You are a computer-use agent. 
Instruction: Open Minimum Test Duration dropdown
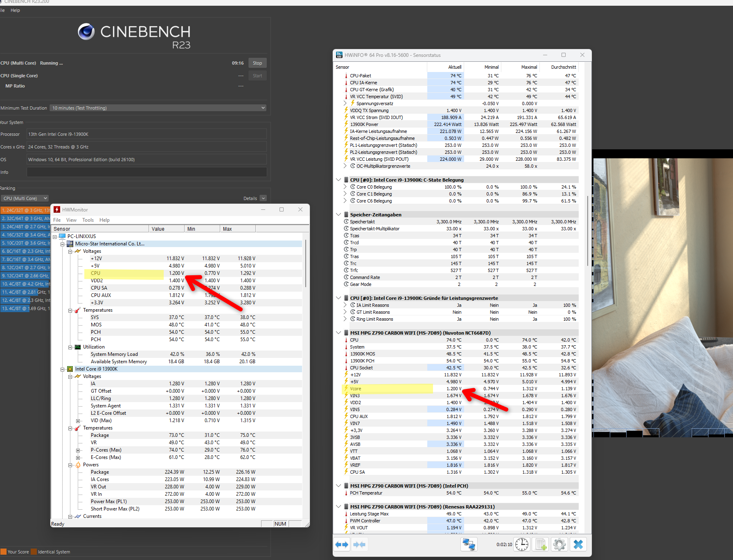pos(158,108)
